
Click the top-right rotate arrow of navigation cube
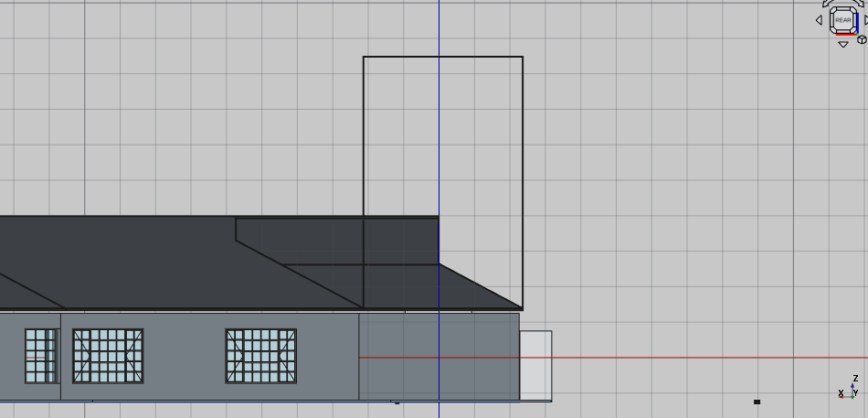point(858,5)
